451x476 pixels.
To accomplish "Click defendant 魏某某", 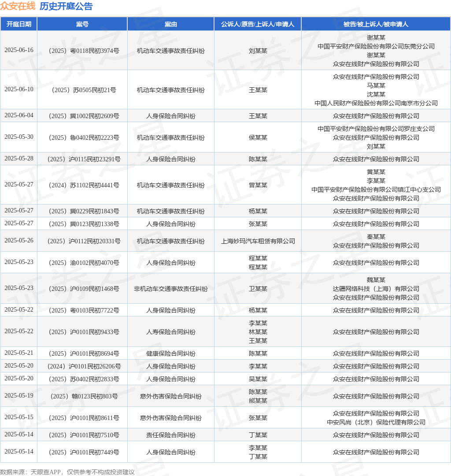I will [376, 280].
